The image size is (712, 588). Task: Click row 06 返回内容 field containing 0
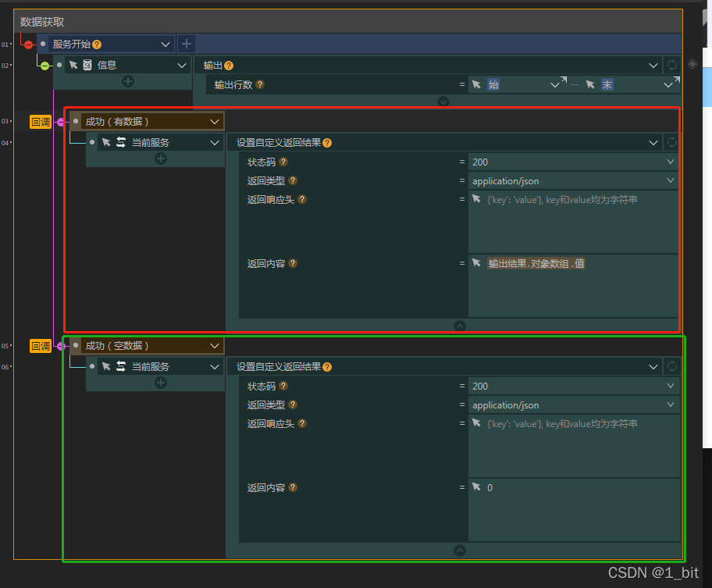(574, 509)
